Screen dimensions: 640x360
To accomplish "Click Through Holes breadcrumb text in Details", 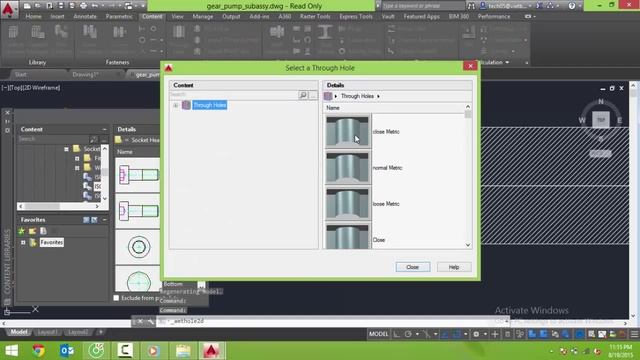I will pos(357,96).
